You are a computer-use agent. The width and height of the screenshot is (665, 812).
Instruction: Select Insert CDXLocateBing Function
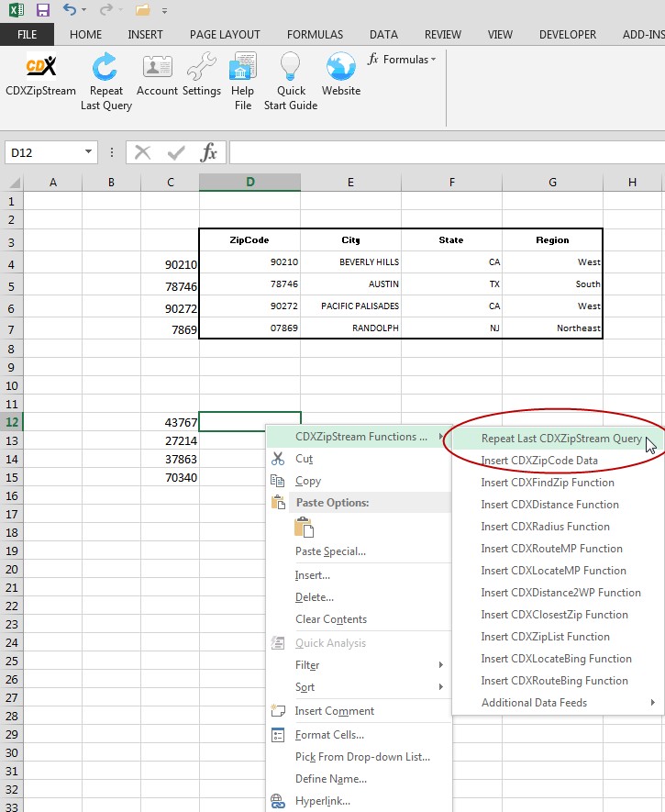[558, 659]
